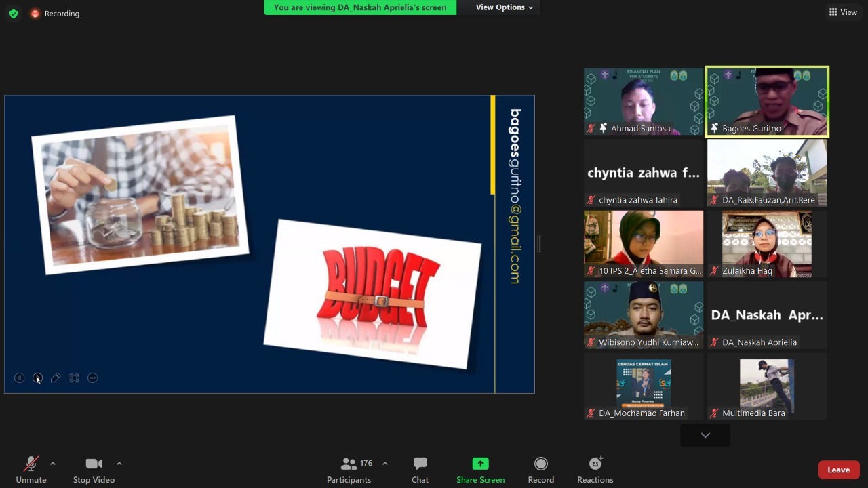Expand the caret next to Participants count
Viewport: 868px width, 488px height.
(x=385, y=464)
